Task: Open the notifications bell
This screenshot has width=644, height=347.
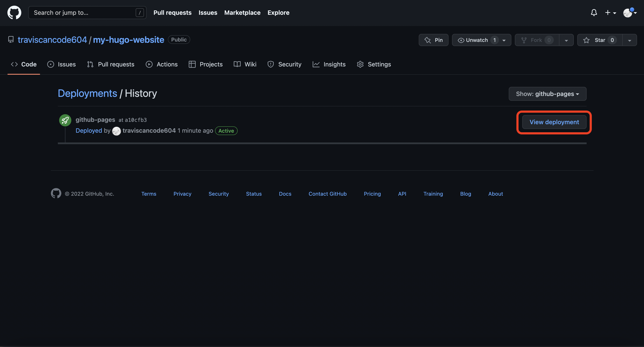Action: [594, 12]
